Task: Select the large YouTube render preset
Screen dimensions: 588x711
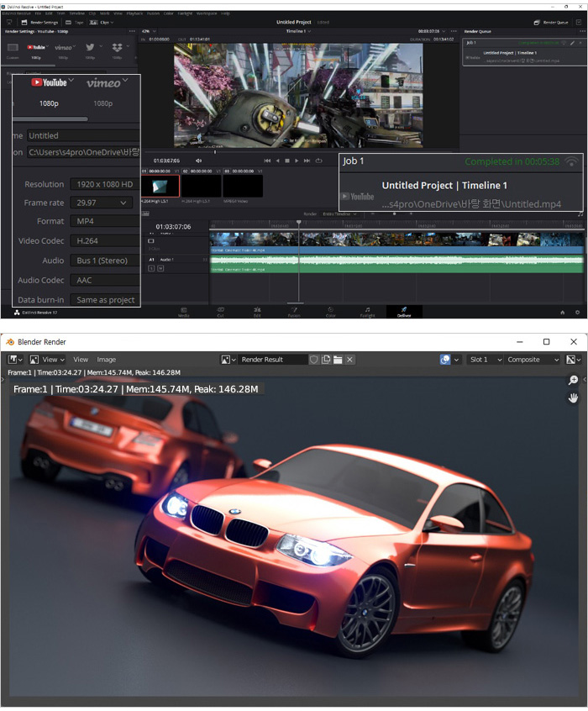Action: pos(49,82)
